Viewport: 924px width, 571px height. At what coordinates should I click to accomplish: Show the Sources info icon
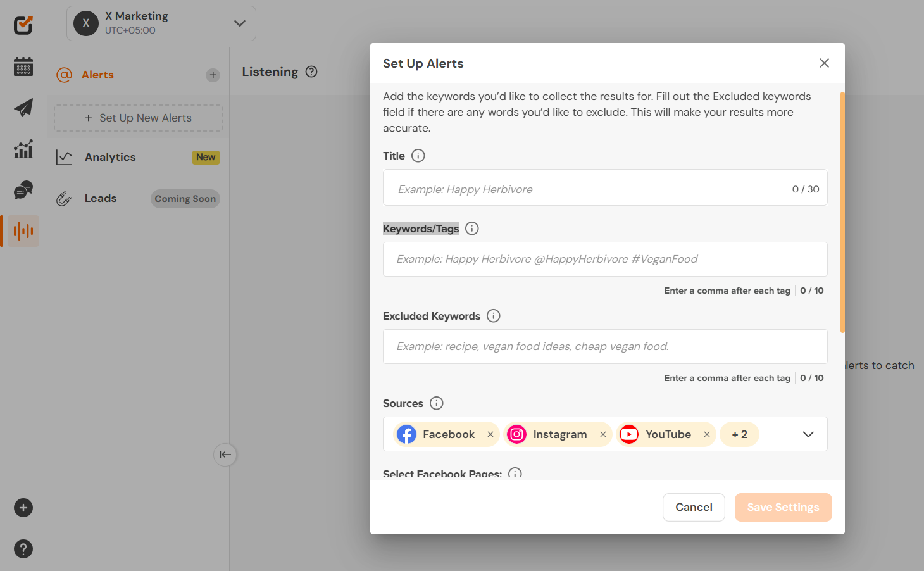tap(437, 403)
